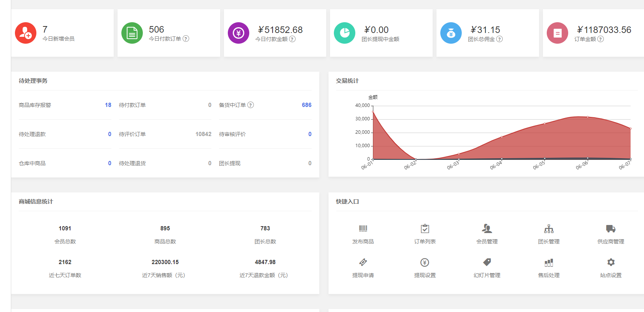This screenshot has width=644, height=312.
Task: Click 待付款订单 label
Action: [132, 105]
